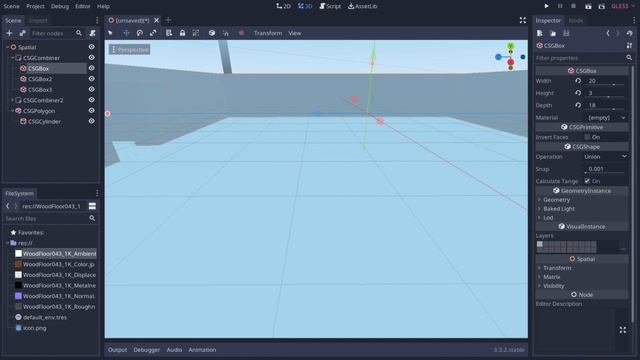Open the Scene menu

[x=11, y=6]
